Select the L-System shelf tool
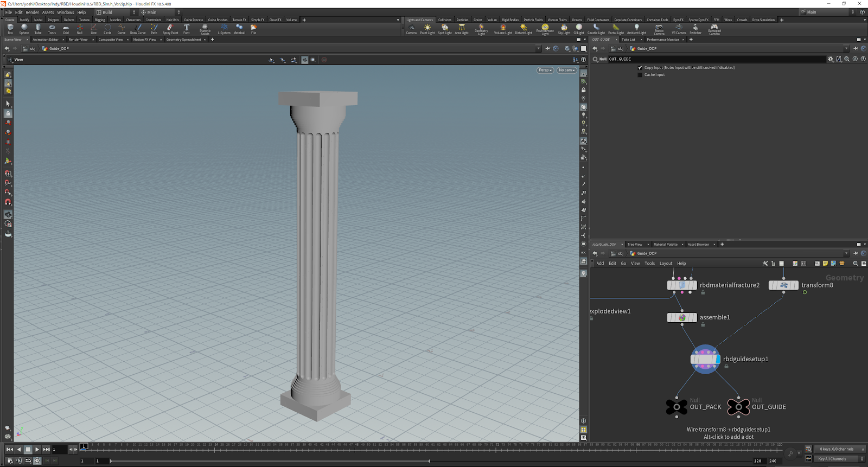868x467 pixels. (224, 29)
